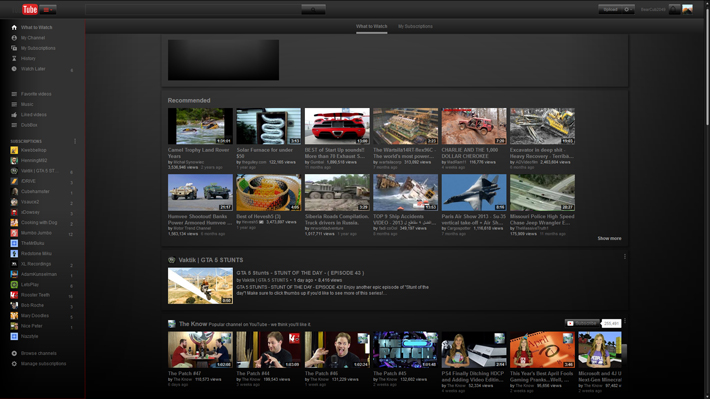Open the Nazstyle channel
The height and width of the screenshot is (399, 710).
coord(29,337)
